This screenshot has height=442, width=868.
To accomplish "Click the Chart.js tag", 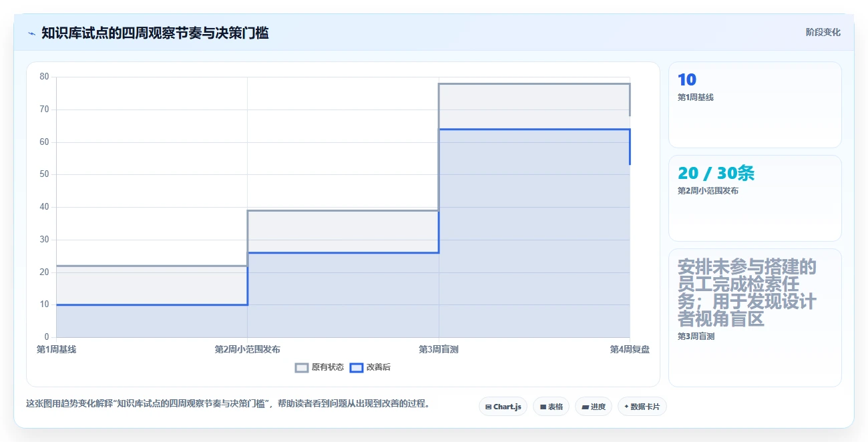I will (x=503, y=407).
